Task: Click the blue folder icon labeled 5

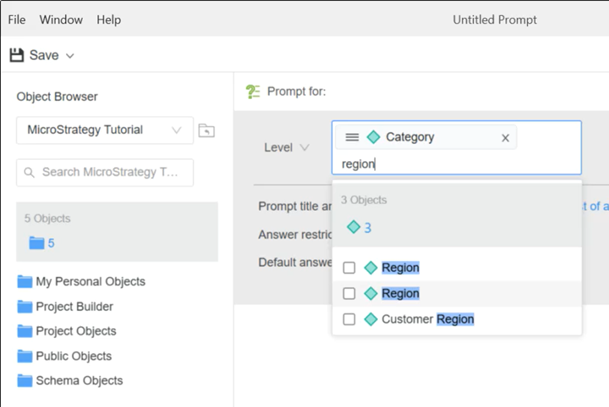Action: coord(37,242)
